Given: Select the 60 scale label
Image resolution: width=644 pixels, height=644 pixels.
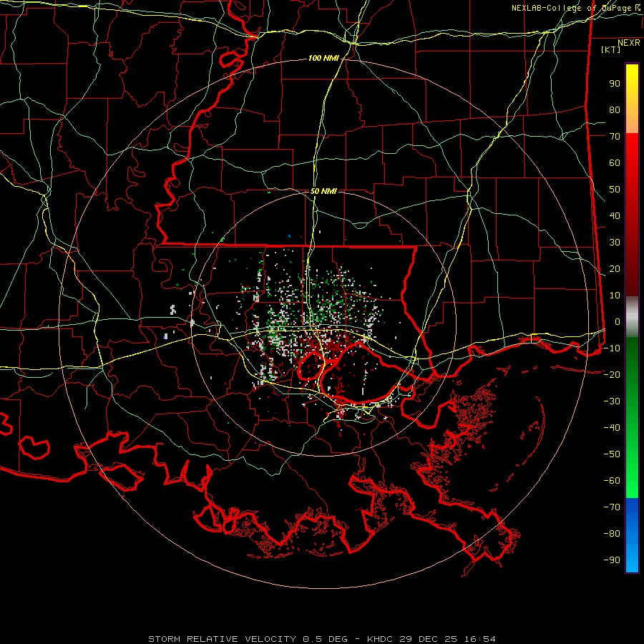Looking at the screenshot, I should click(615, 162).
